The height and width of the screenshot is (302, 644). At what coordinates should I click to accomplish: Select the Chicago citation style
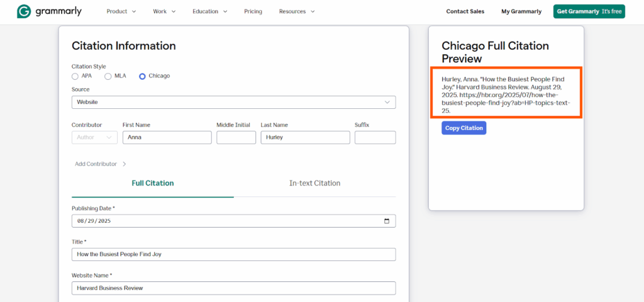pos(143,76)
